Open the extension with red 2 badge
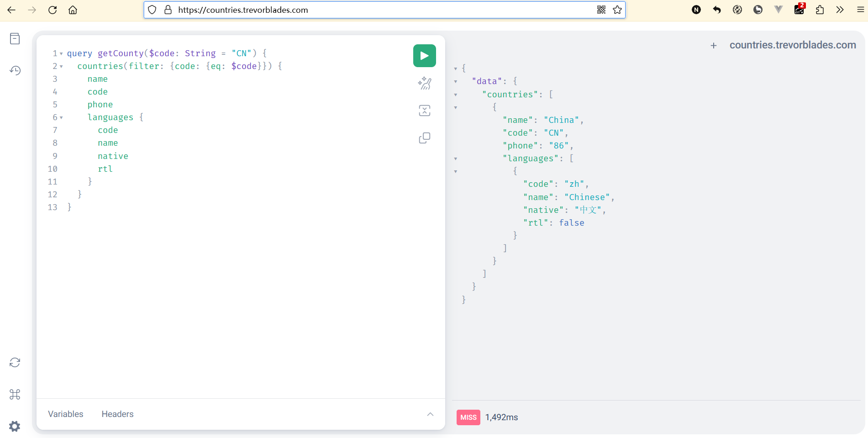Screen dimensions: 868x438 [800, 9]
